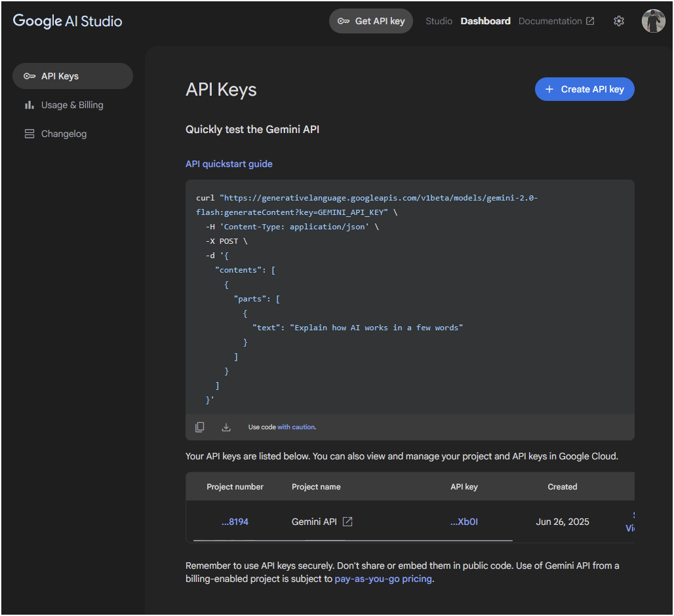
Task: Open the pay-as-you-go pricing link
Action: coord(383,579)
